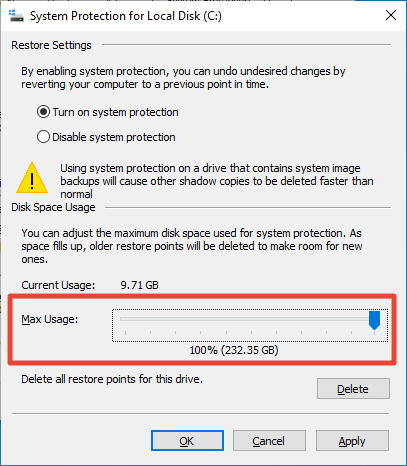This screenshot has height=466, width=407.
Task: Click the Disk Space Usage section header
Action: (x=53, y=207)
